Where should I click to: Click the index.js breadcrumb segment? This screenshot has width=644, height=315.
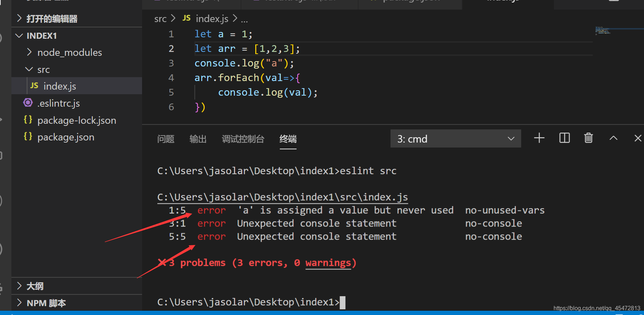tap(212, 19)
